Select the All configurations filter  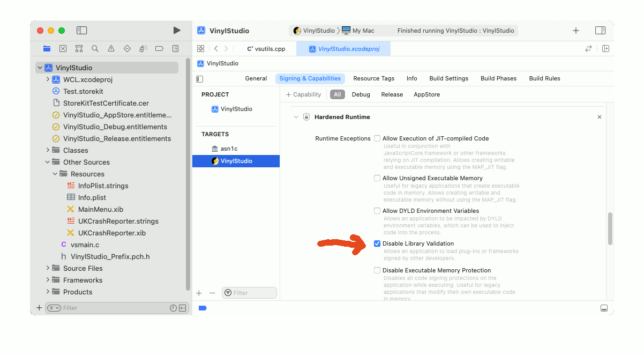(337, 94)
